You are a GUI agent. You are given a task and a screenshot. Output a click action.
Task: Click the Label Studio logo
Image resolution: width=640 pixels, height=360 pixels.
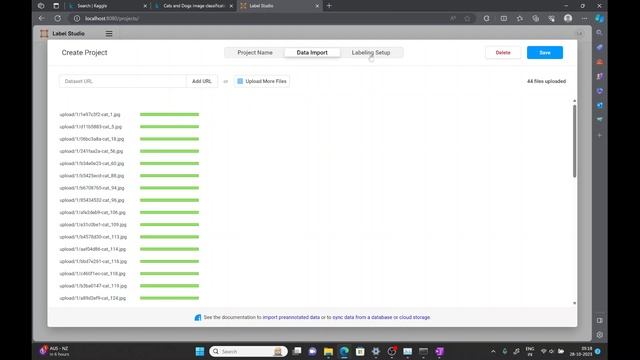(x=62, y=33)
